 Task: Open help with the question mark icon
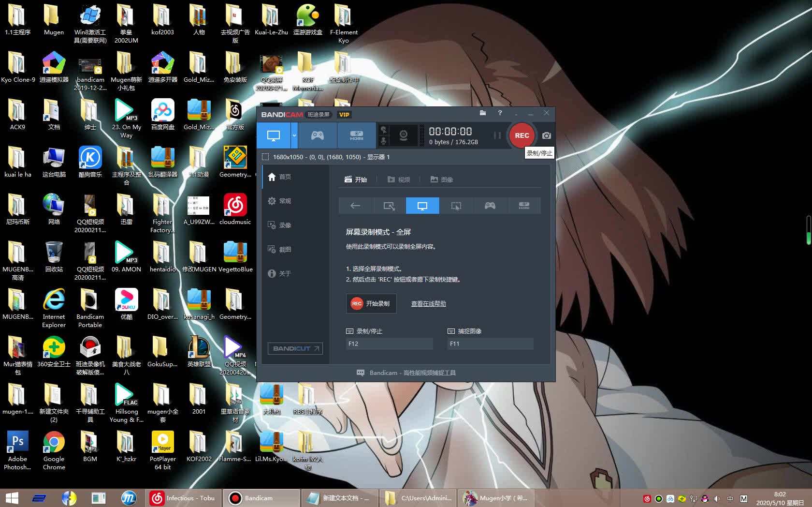point(500,113)
